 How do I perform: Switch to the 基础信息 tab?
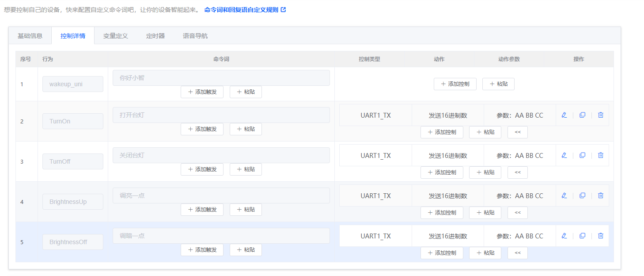[x=30, y=36]
